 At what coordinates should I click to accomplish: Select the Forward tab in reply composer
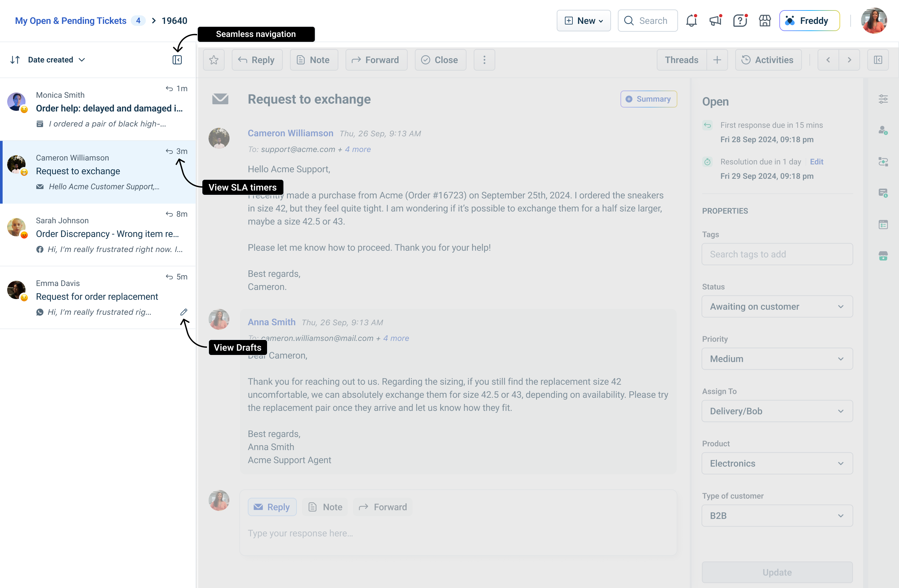pos(382,507)
